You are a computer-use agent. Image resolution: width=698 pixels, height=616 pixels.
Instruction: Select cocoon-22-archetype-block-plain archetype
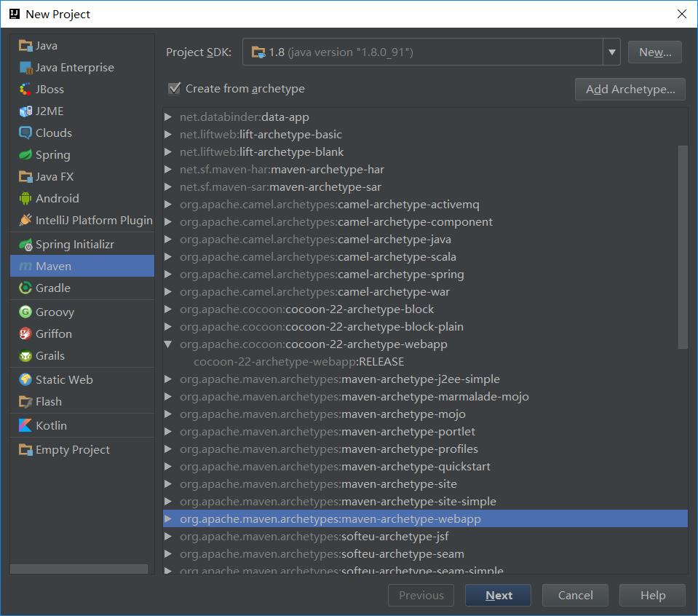click(322, 326)
